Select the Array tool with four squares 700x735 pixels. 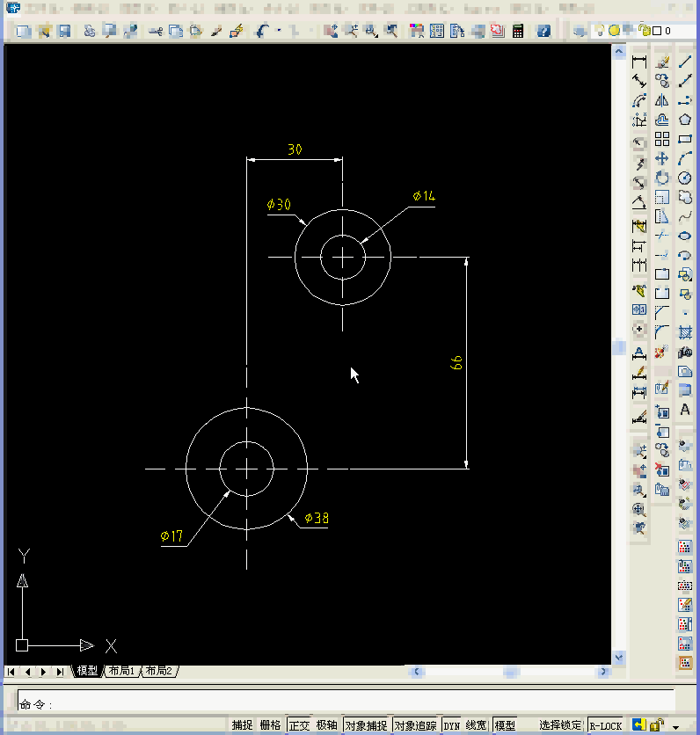tap(662, 139)
